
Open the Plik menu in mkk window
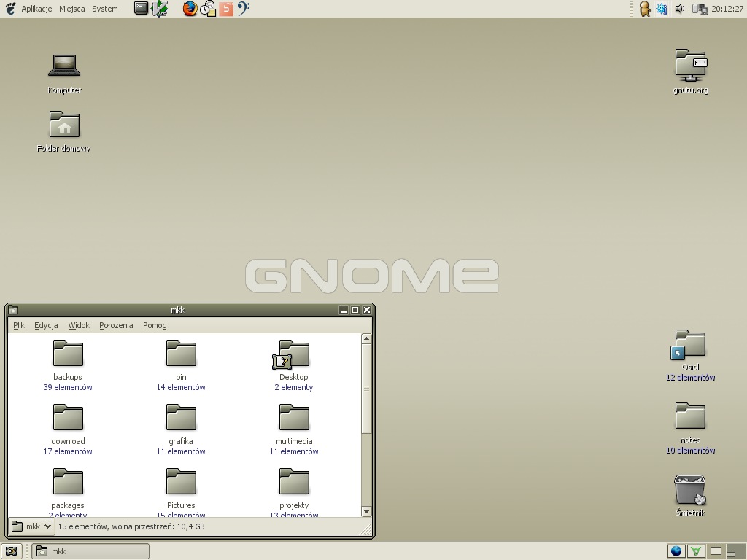19,325
